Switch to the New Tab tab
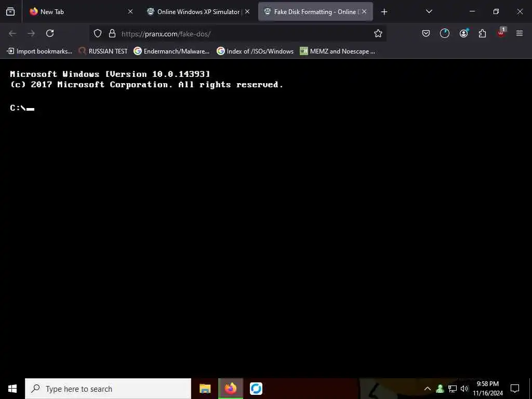This screenshot has width=532, height=399. coord(82,11)
